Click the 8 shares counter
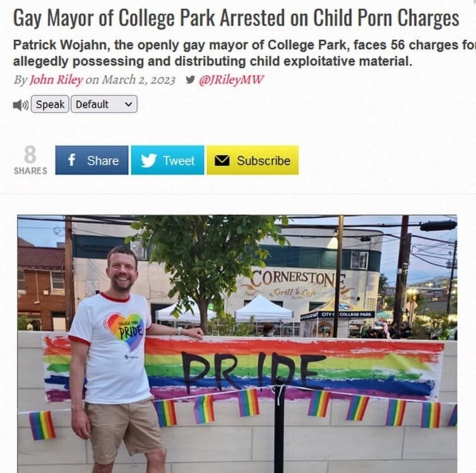This screenshot has width=476, height=473. tap(30, 155)
